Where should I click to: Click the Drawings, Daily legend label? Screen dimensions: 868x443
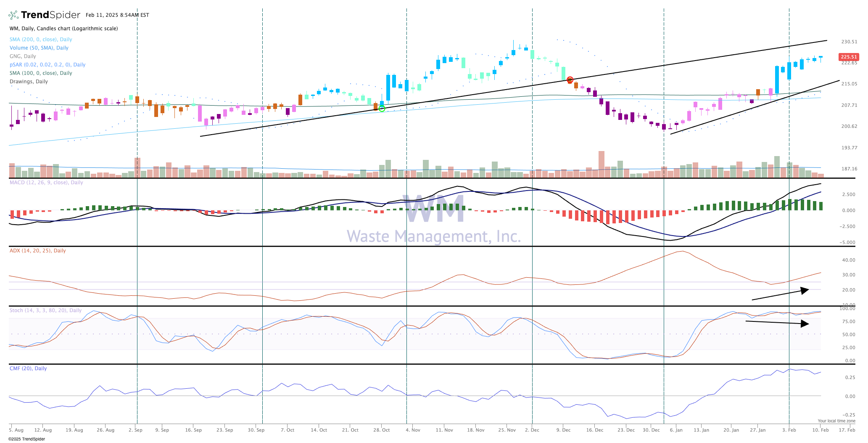(29, 82)
